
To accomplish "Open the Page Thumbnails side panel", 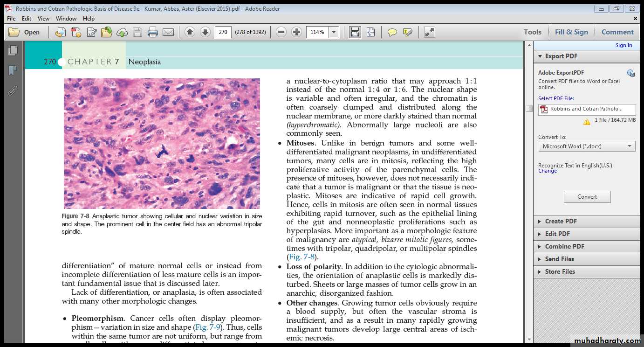I will (13, 50).
